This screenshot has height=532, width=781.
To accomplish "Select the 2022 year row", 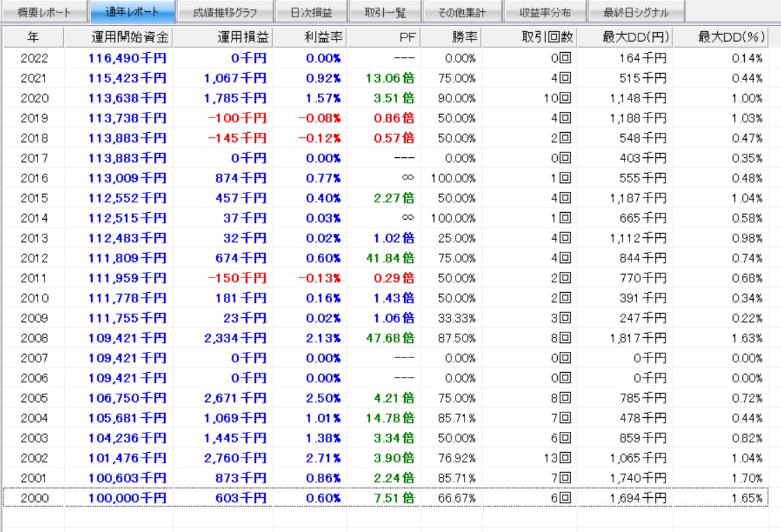I will click(x=35, y=58).
